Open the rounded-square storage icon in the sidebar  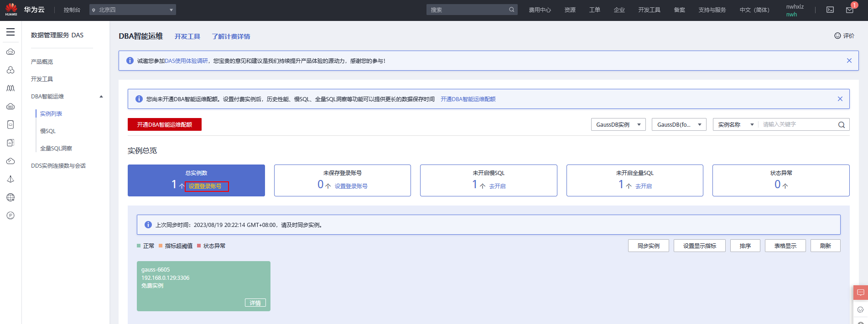[10, 124]
